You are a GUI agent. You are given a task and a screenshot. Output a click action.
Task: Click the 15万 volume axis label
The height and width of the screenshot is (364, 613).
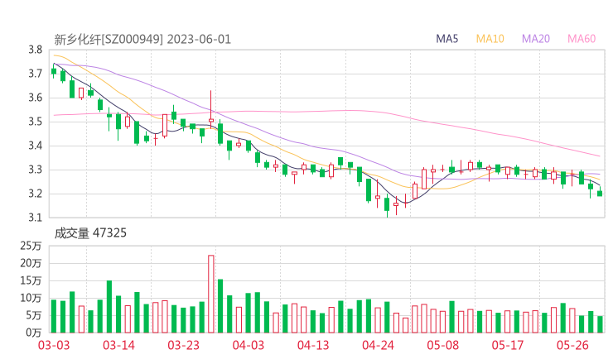(31, 280)
